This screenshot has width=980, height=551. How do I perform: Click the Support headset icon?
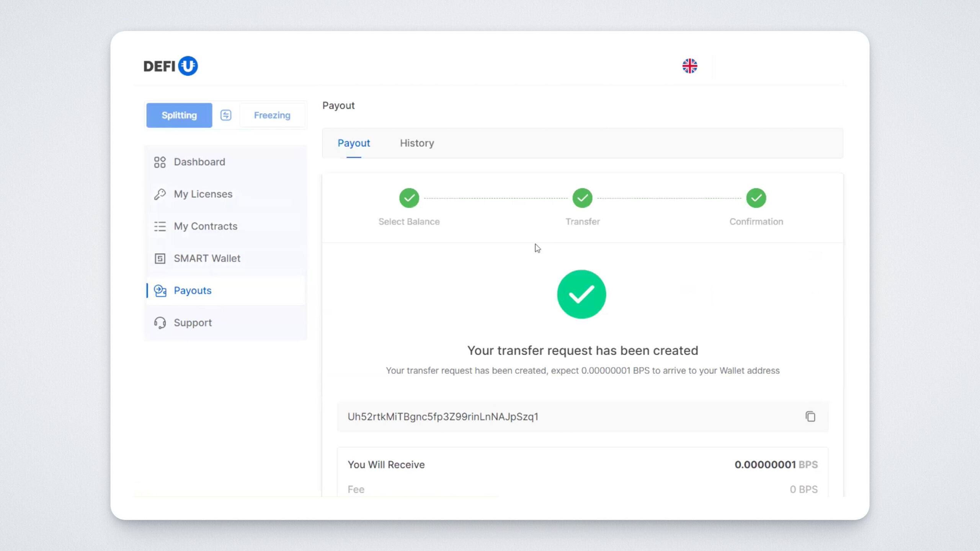tap(160, 323)
